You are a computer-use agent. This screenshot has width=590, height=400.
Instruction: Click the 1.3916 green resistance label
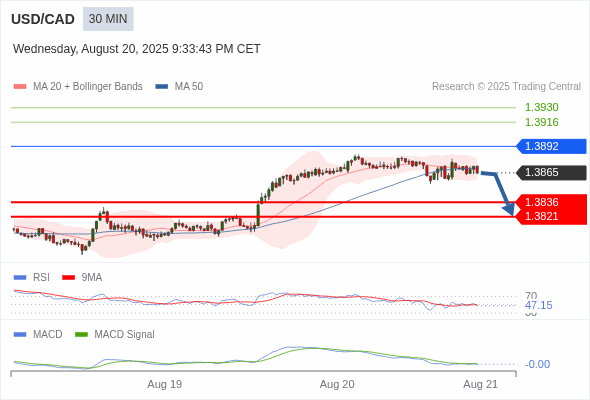click(541, 122)
